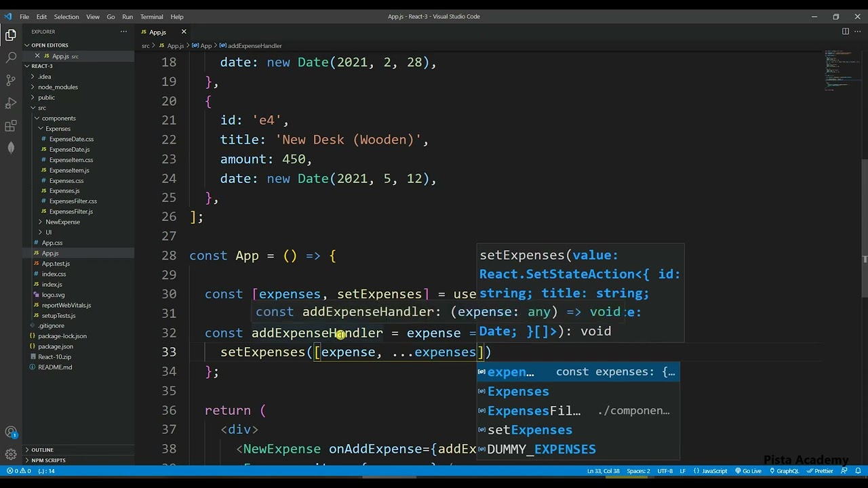
Task: Open the Explorer view in activity bar
Action: pyautogui.click(x=11, y=35)
